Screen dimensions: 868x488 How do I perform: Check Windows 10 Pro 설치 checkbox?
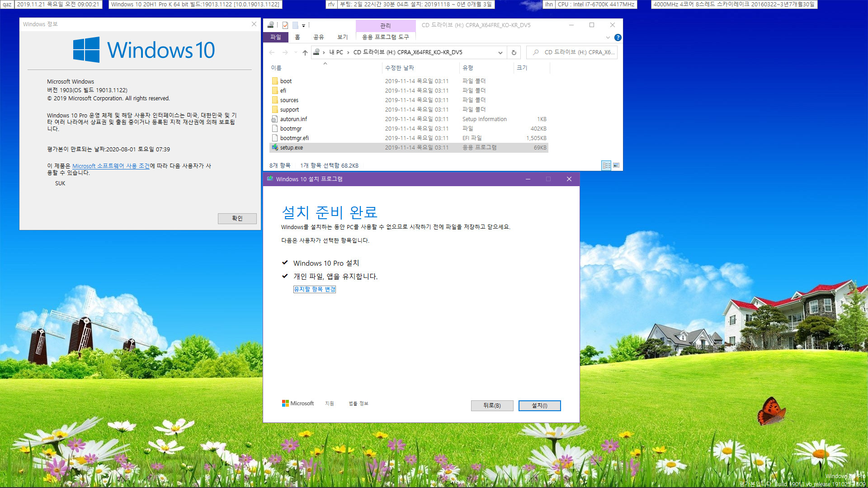click(285, 262)
